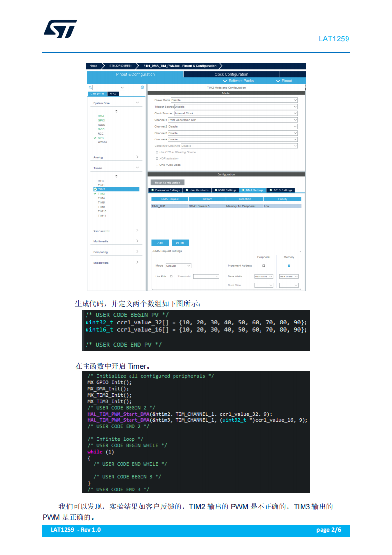Open the NVIC Settings tab
Viewport: 392px width, 555px height.
tap(226, 190)
